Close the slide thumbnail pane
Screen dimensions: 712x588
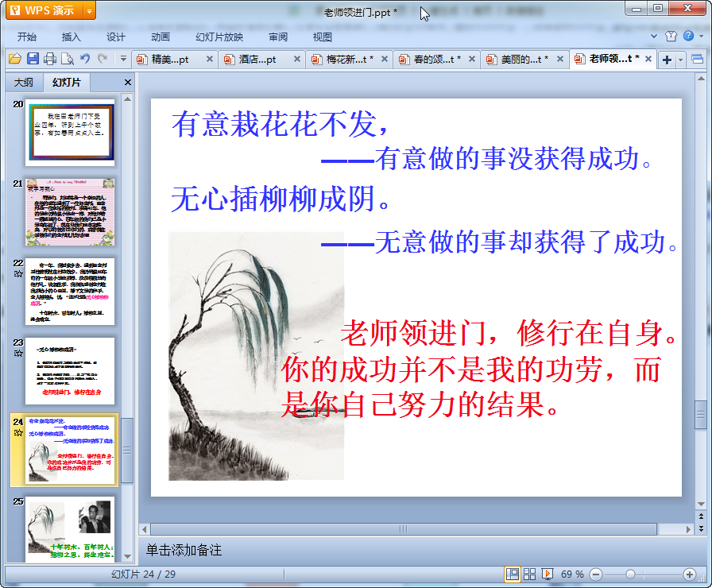click(x=128, y=82)
